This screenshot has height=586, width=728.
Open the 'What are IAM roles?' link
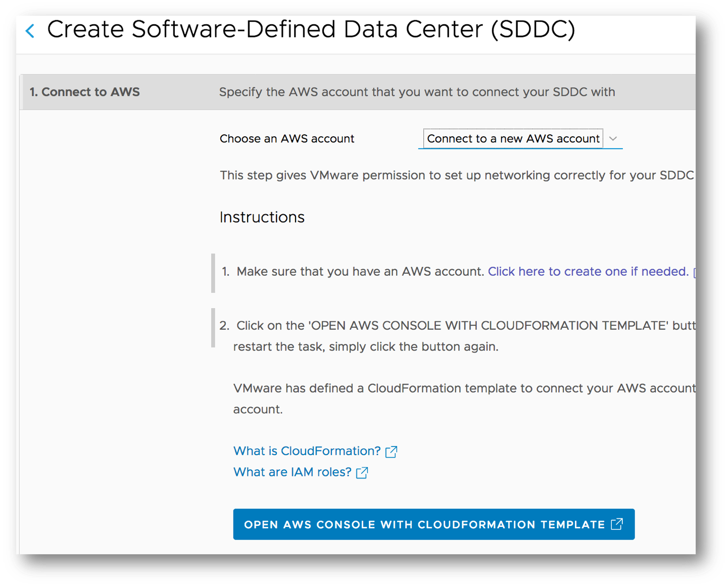(293, 472)
